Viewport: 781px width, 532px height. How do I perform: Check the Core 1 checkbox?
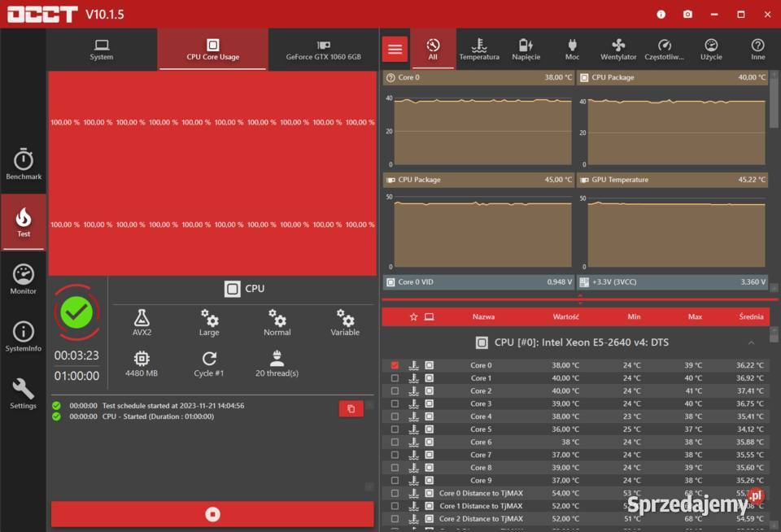[395, 378]
